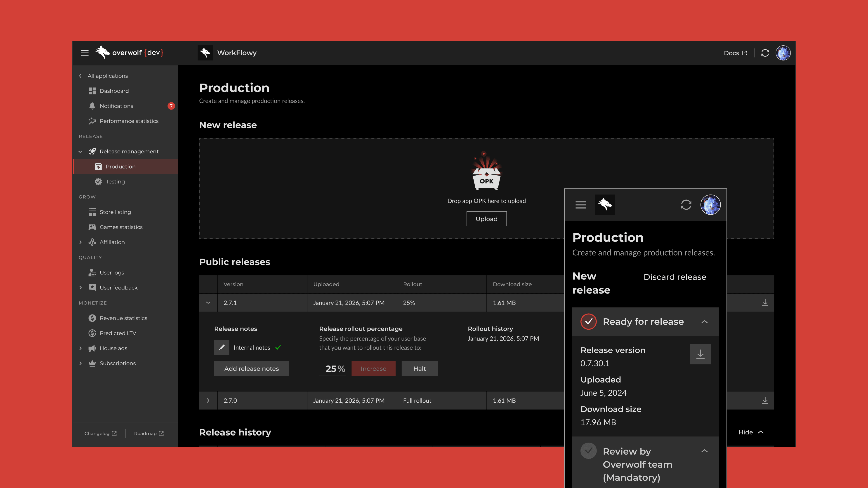Download version 2.7.1 using row download icon
The image size is (868, 488).
coord(765,303)
